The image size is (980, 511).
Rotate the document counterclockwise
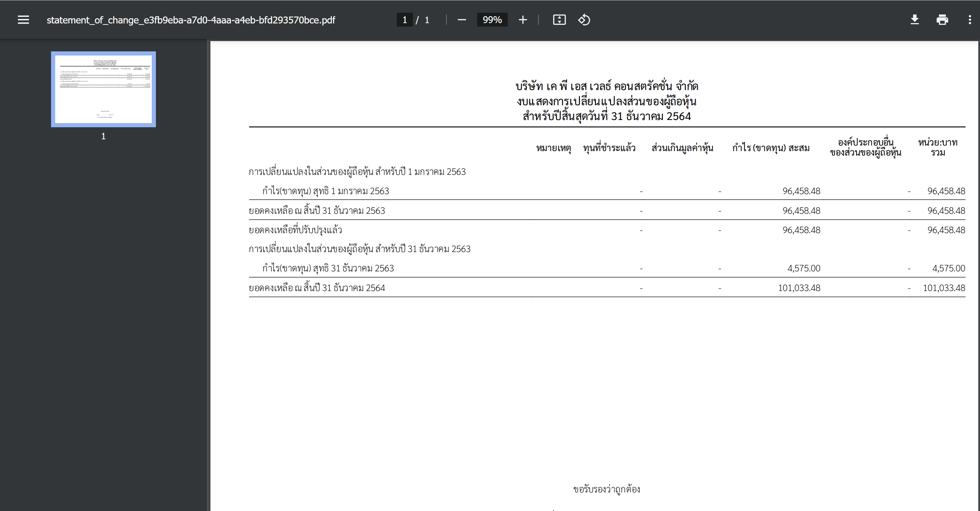(x=584, y=20)
